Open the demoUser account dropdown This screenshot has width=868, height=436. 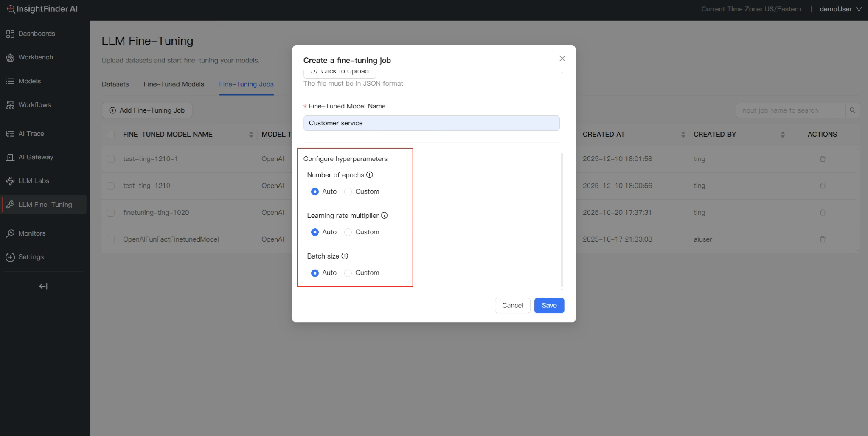840,9
